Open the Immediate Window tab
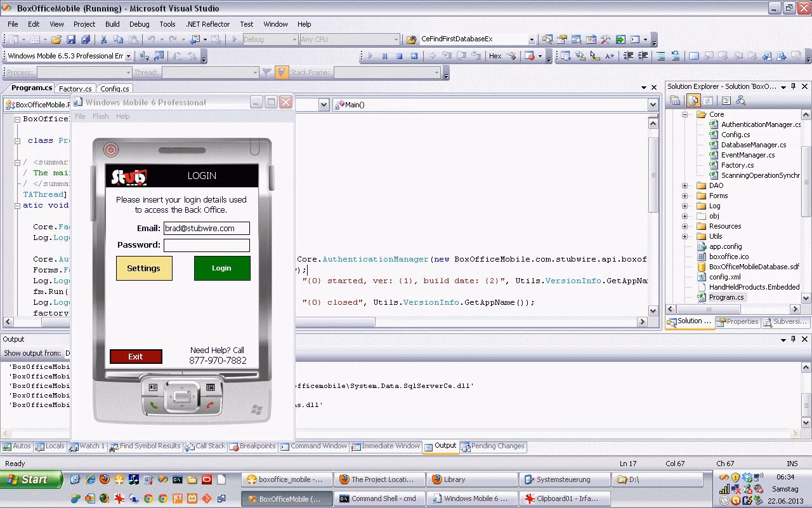812x508 pixels. [x=386, y=446]
